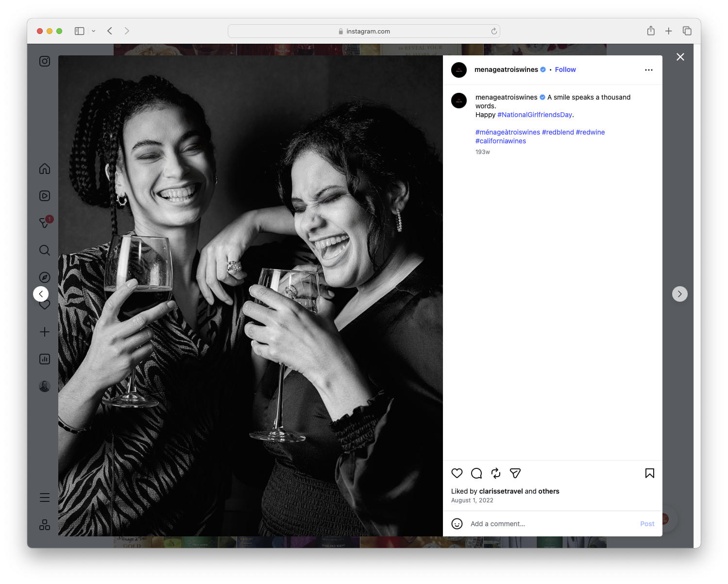Open menageatroiswines profile from post header
Image resolution: width=728 pixels, height=584 pixels.
506,69
